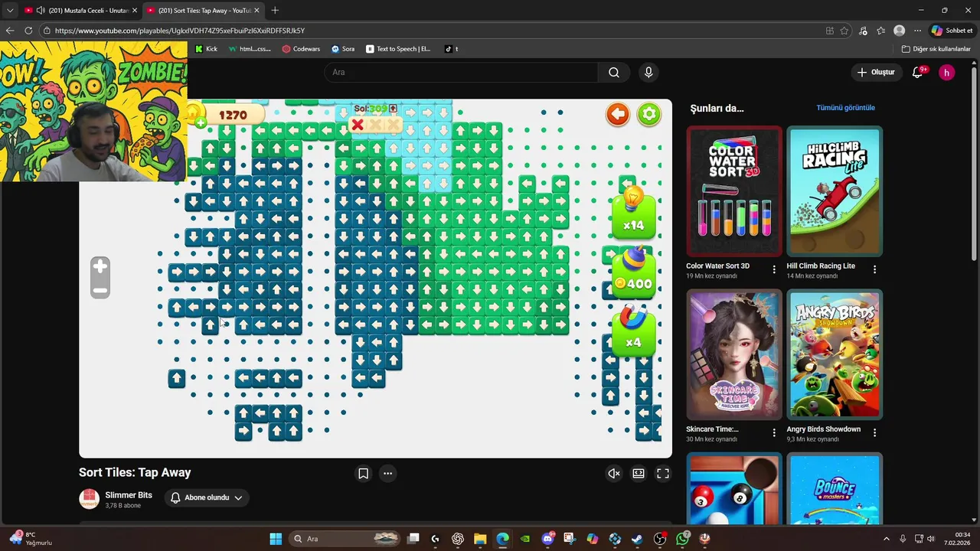The image size is (980, 551).
Task: Open the Angry Birds Showdown thumbnail
Action: click(x=835, y=354)
